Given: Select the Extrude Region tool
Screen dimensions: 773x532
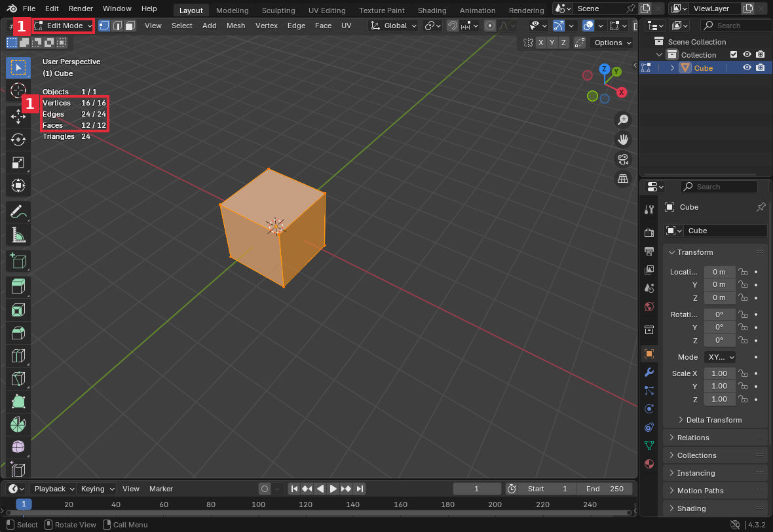Looking at the screenshot, I should pos(18,286).
